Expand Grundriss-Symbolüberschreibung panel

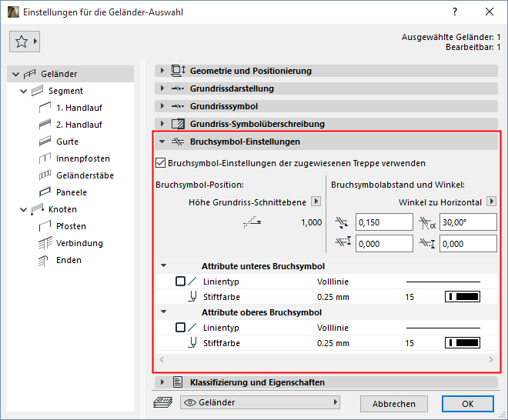click(x=162, y=123)
